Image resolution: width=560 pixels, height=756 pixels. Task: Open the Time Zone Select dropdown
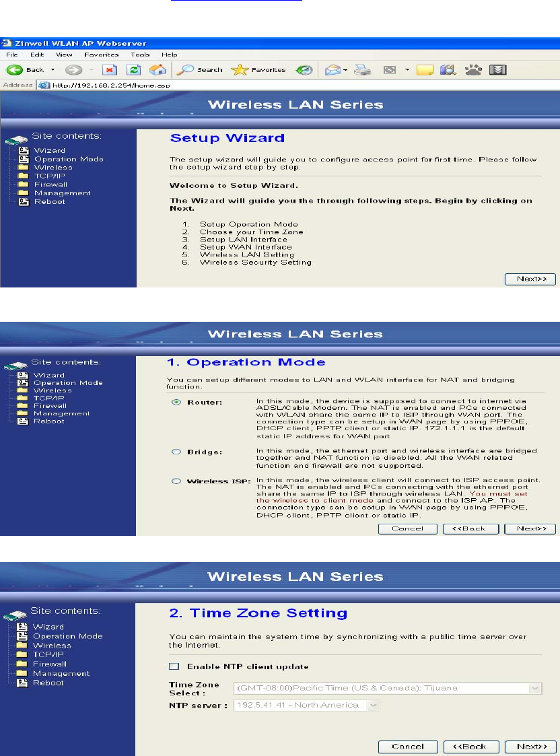pos(388,688)
